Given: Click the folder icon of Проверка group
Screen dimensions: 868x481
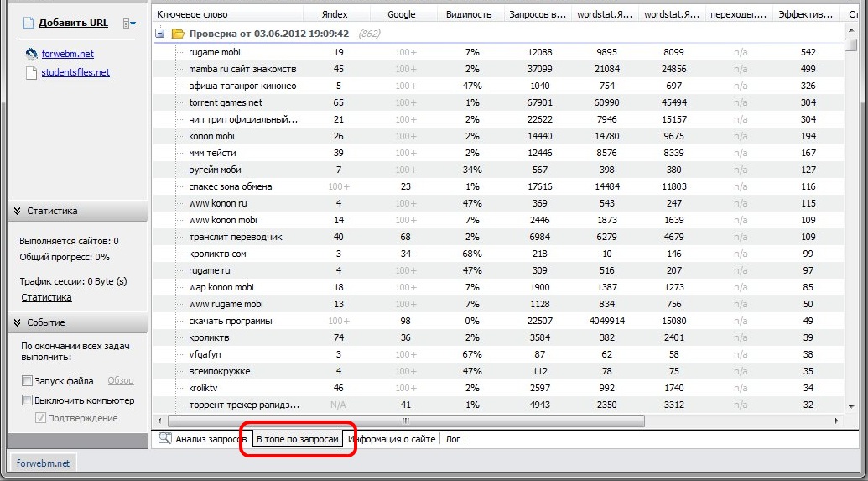Looking at the screenshot, I should pyautogui.click(x=177, y=34).
